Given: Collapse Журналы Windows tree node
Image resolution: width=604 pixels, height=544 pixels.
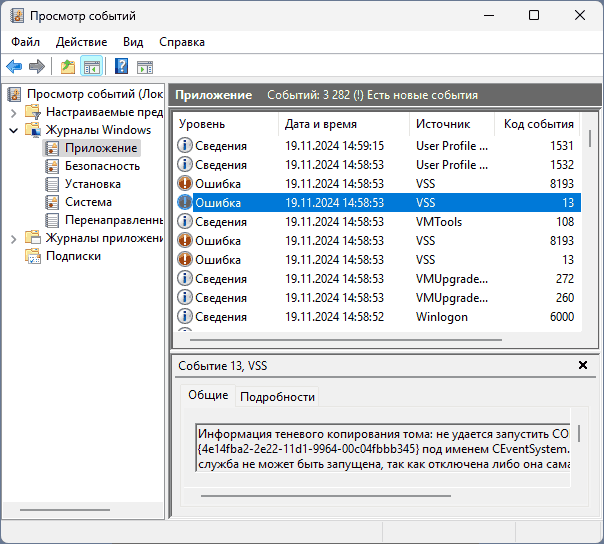Looking at the screenshot, I should tap(13, 131).
